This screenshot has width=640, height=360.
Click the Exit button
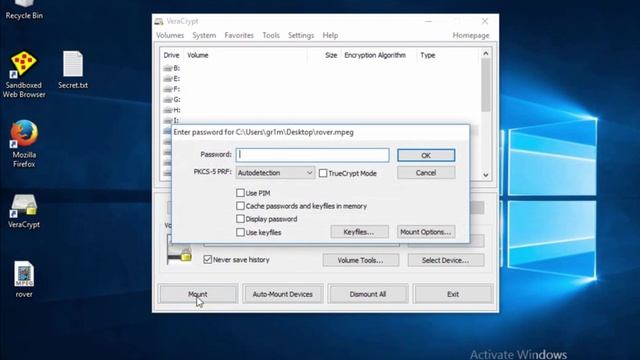click(x=453, y=294)
